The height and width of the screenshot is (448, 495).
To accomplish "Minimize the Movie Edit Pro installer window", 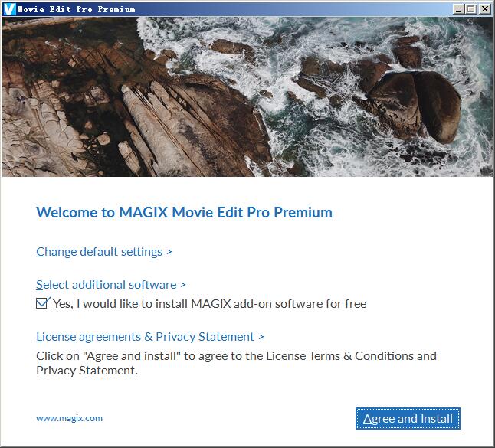I will [458, 9].
